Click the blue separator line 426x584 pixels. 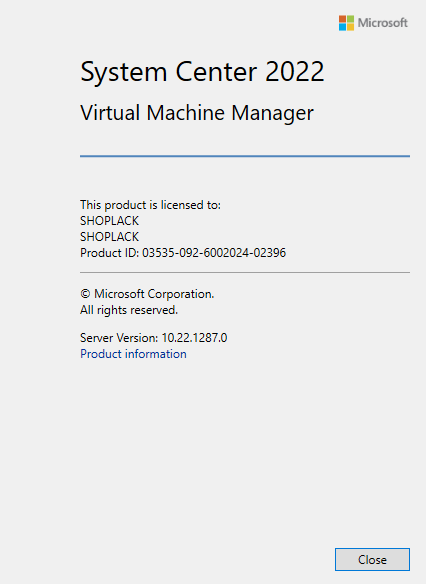(245, 156)
